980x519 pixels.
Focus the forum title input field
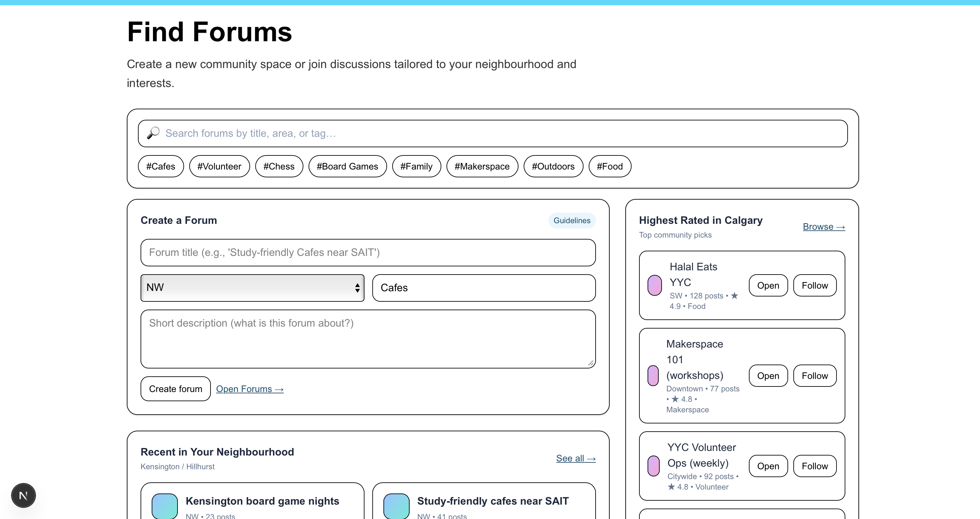click(x=368, y=252)
